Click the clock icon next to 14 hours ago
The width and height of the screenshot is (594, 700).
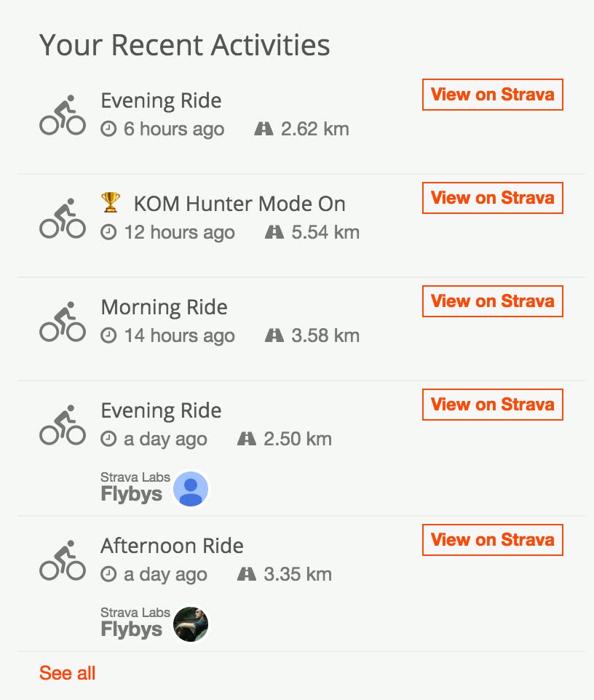click(x=108, y=336)
